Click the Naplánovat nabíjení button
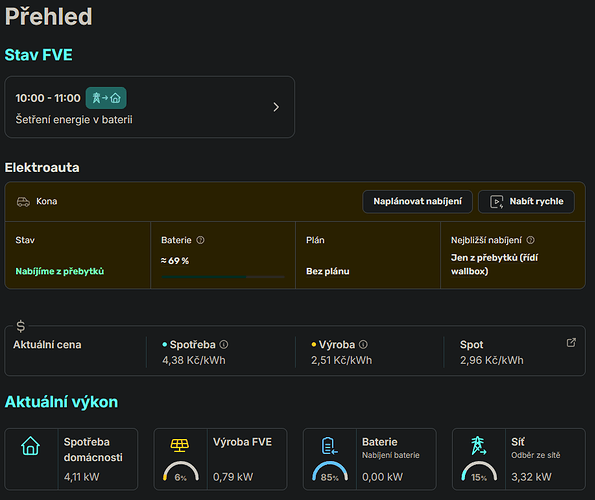The width and height of the screenshot is (595, 500). point(417,201)
